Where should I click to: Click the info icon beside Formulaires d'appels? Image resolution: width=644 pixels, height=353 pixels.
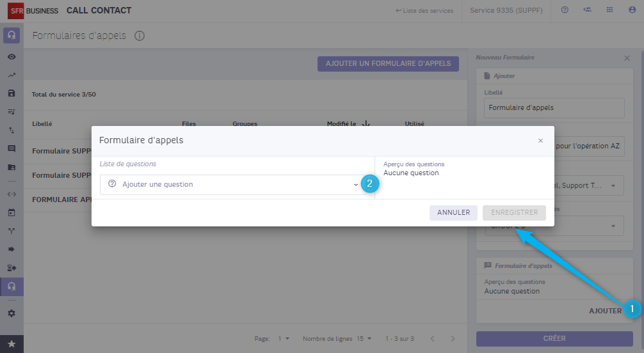[x=140, y=36]
